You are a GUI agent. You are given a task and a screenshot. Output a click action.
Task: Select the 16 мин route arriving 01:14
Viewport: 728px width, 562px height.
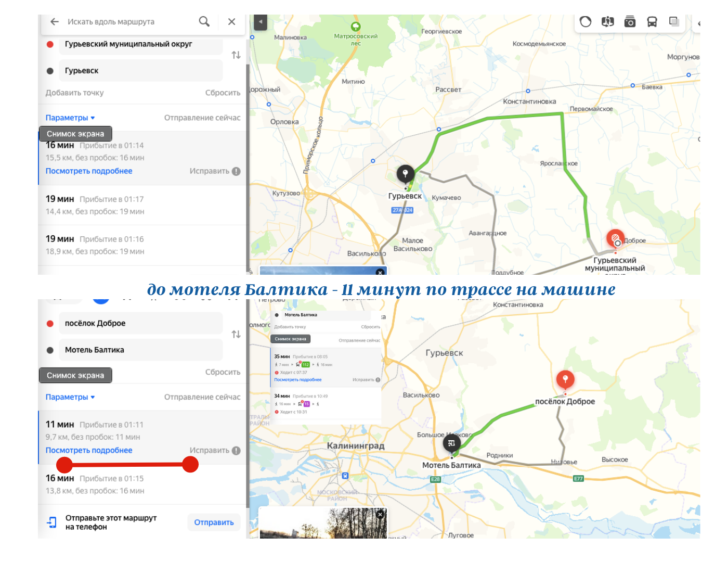pos(142,158)
